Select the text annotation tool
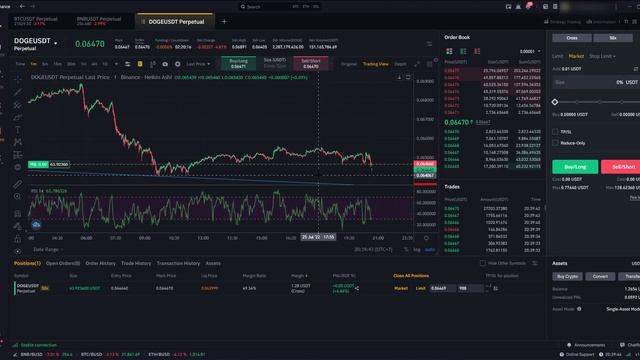 (x=18, y=130)
